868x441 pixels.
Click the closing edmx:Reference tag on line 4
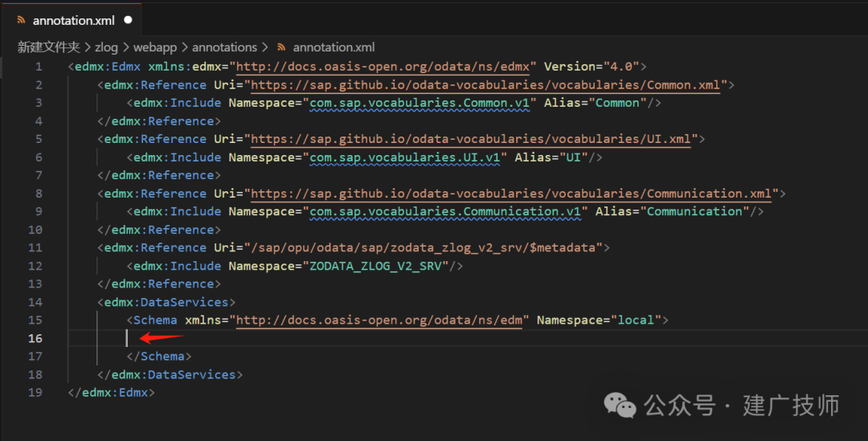tap(159, 120)
